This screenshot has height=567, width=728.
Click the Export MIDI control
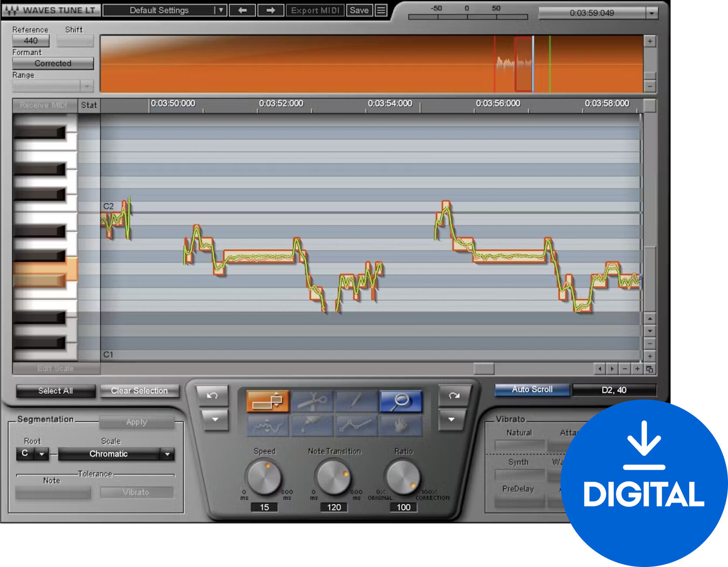(x=315, y=10)
